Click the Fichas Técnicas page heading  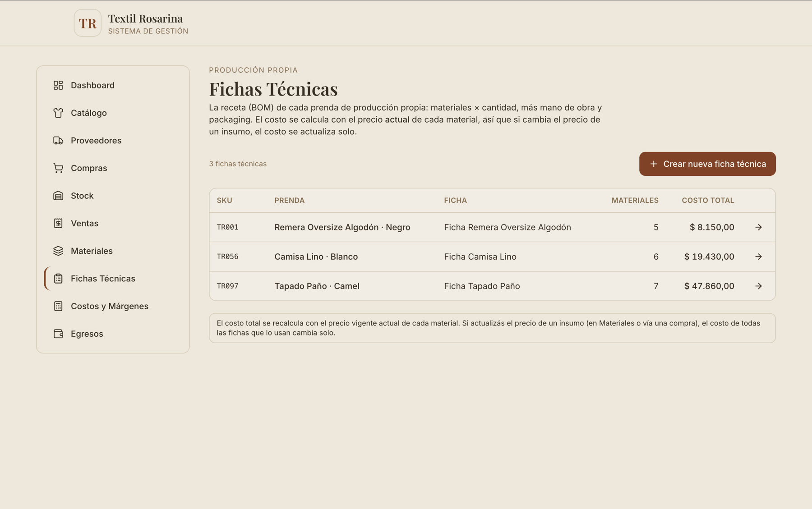tap(273, 89)
